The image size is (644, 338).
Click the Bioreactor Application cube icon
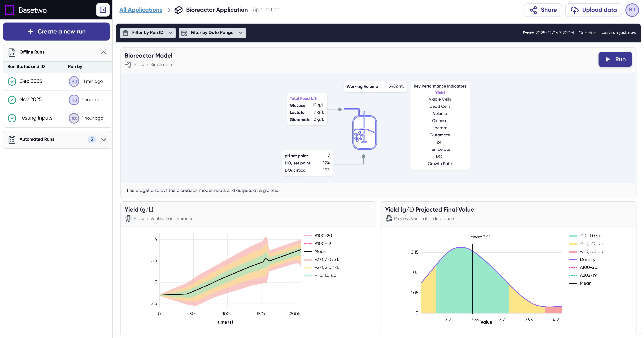pos(178,10)
